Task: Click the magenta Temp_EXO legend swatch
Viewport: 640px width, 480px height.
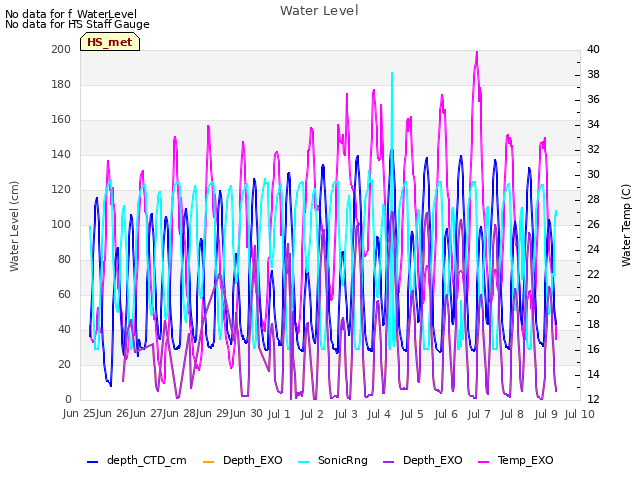Action: coord(483,461)
